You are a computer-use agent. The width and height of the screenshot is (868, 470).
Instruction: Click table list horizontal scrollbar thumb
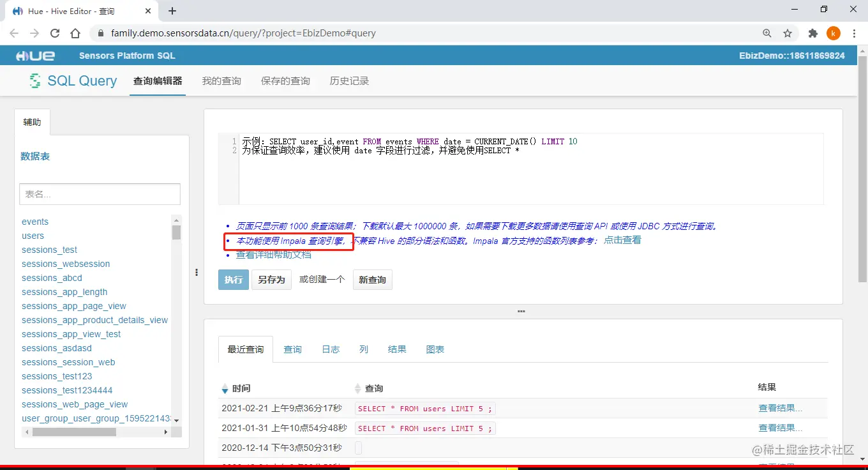pyautogui.click(x=74, y=432)
